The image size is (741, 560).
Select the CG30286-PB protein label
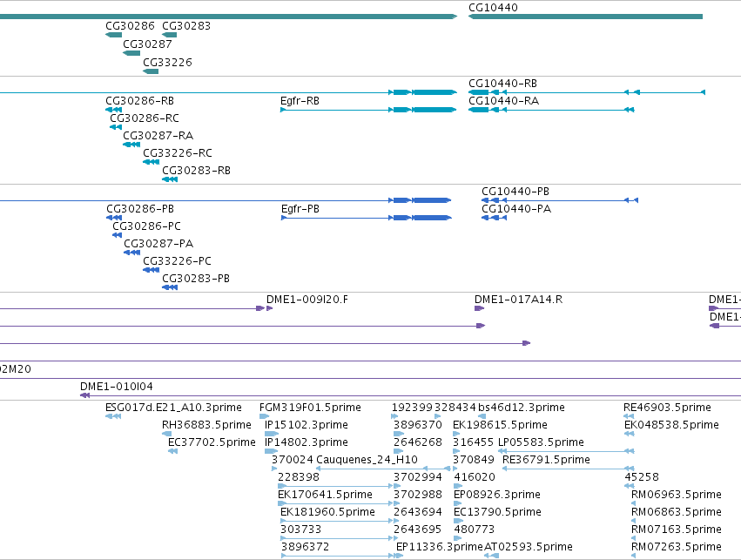140,209
